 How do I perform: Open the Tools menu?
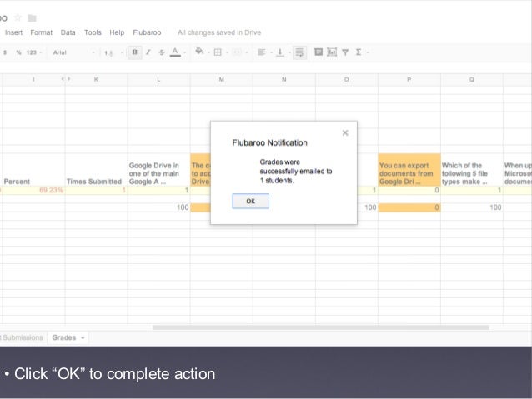(93, 32)
